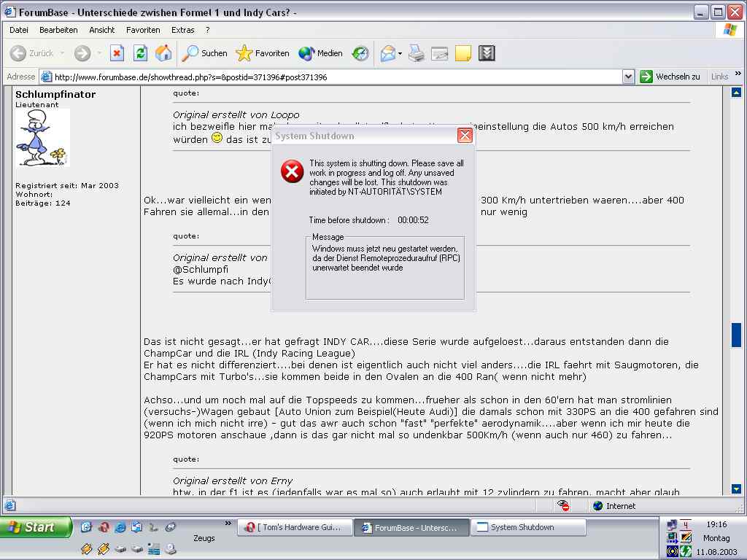Click 'Beiträge: 124' text
The height and width of the screenshot is (560, 747).
(43, 203)
